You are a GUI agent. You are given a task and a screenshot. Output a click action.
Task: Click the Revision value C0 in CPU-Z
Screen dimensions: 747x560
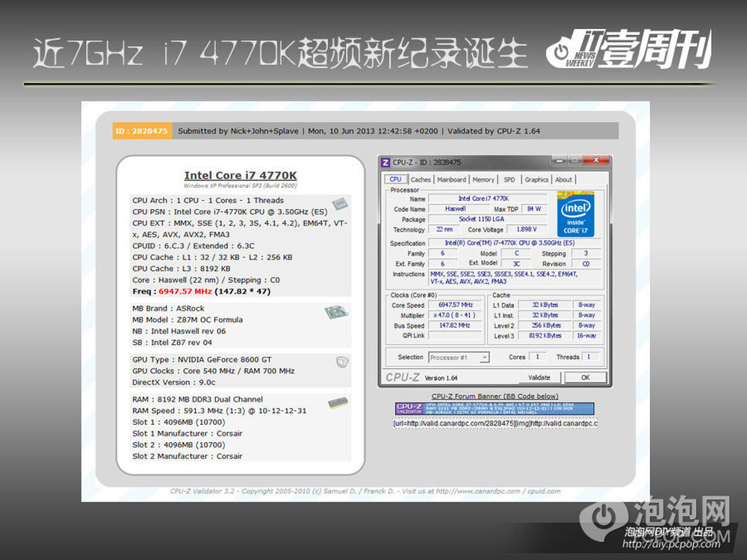[586, 264]
